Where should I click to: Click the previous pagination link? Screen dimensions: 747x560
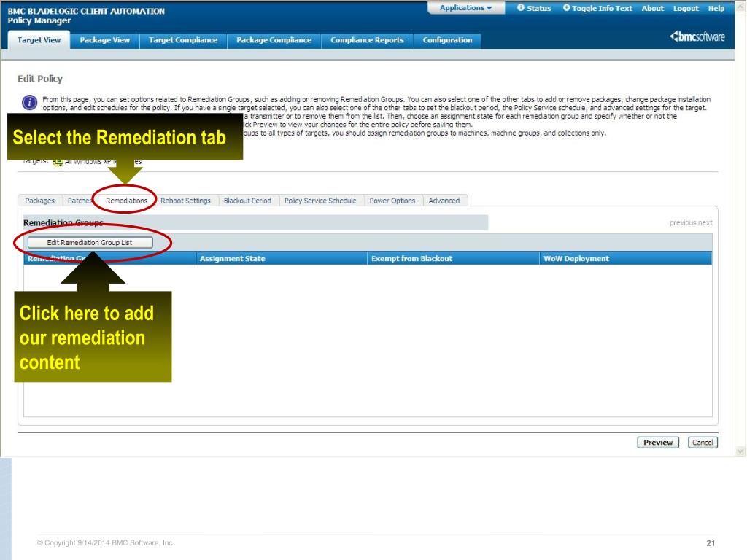683,222
